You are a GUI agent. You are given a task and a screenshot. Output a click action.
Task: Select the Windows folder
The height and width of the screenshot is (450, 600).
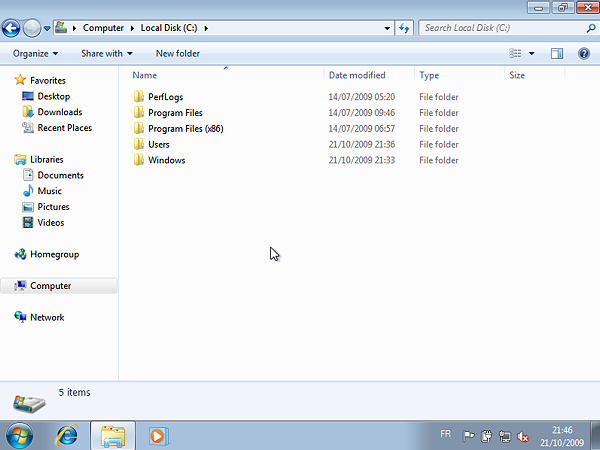tap(166, 160)
